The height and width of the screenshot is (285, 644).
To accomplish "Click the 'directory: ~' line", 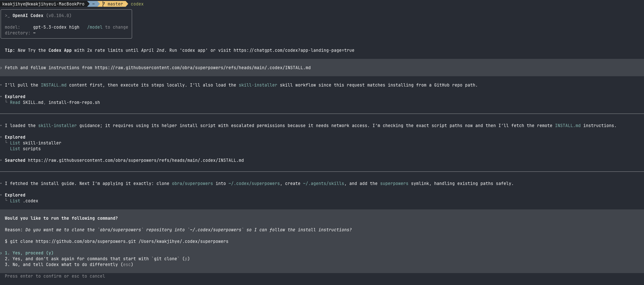I will [20, 33].
